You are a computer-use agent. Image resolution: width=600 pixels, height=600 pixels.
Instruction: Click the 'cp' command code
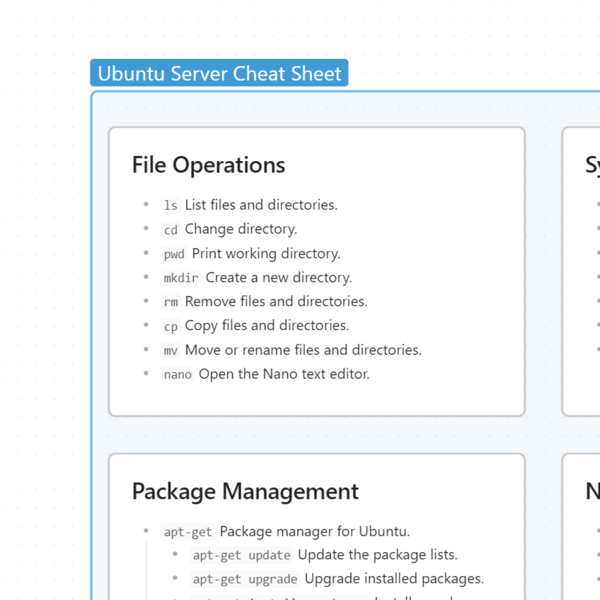[x=171, y=326]
